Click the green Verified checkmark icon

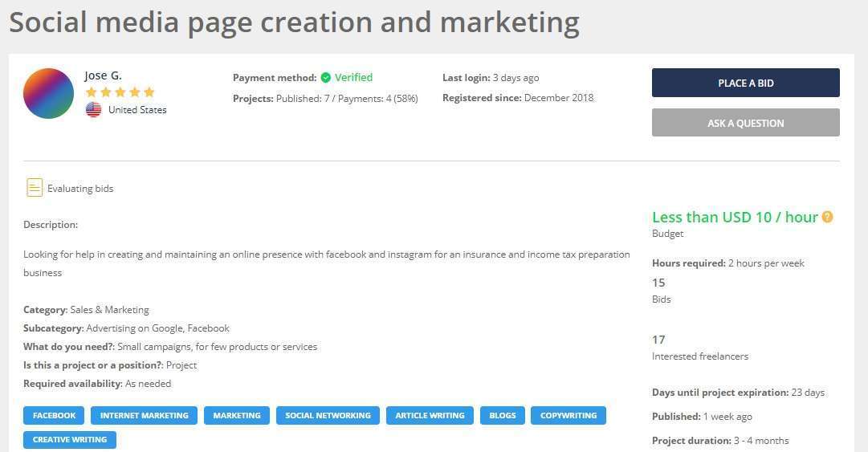pyautogui.click(x=325, y=78)
